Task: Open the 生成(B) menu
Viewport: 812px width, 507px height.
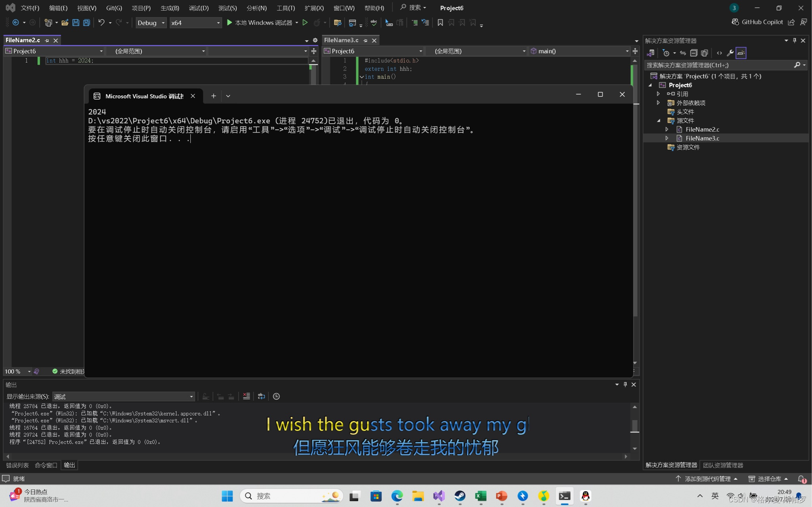Action: 170,8
